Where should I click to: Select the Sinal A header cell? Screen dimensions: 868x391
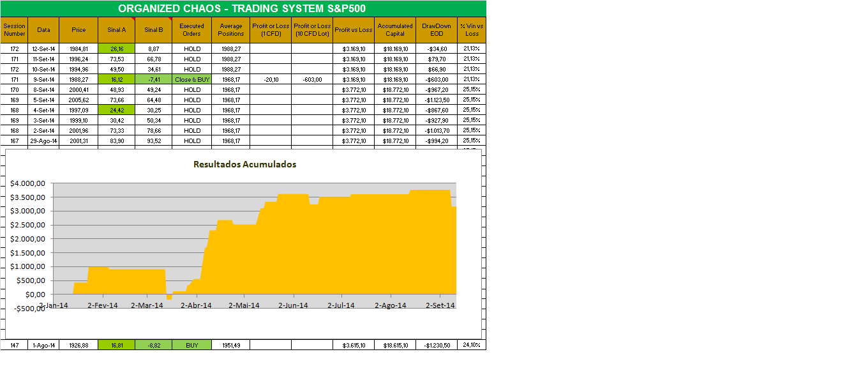pyautogui.click(x=117, y=30)
